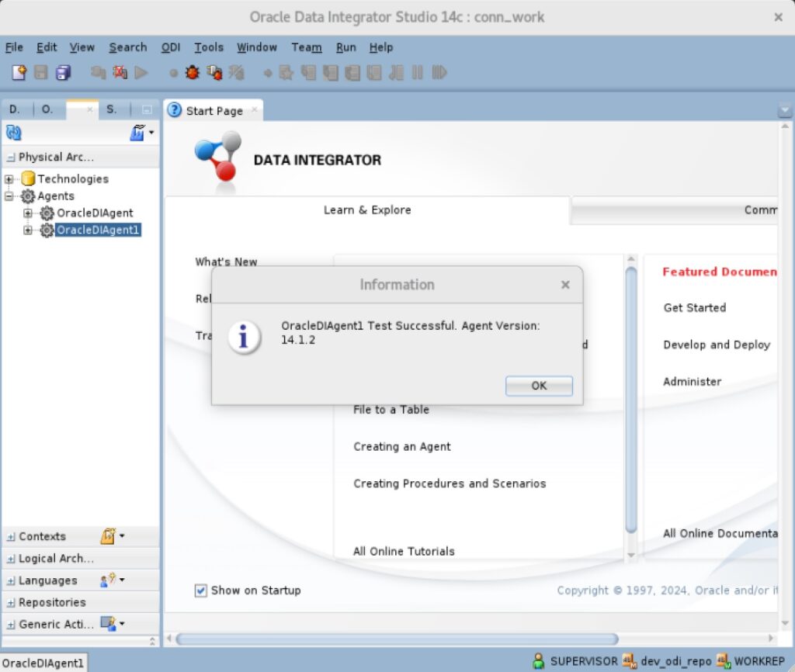Click the New object toolbar icon
The height and width of the screenshot is (672, 795).
click(19, 72)
